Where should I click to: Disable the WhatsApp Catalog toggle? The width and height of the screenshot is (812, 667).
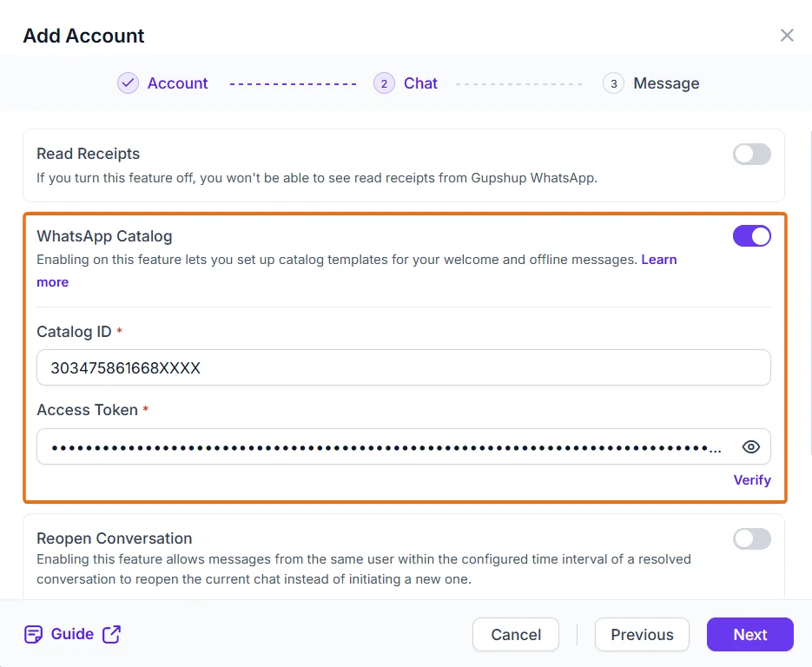pos(752,236)
